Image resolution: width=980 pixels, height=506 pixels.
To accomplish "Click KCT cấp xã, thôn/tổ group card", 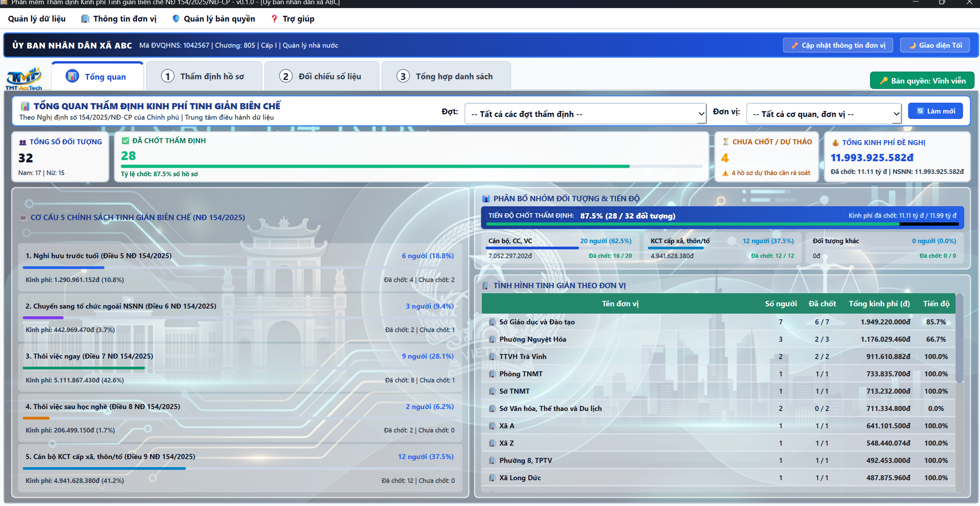I will pos(722,248).
